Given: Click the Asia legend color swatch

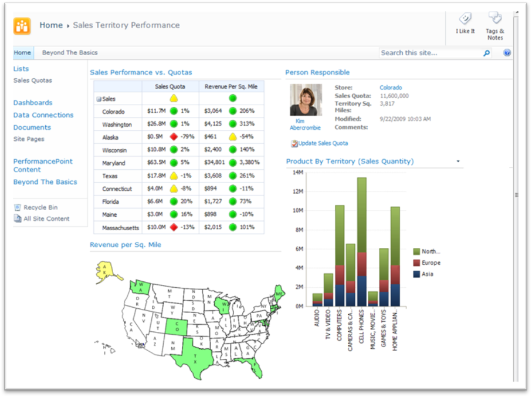Looking at the screenshot, I should click(416, 274).
